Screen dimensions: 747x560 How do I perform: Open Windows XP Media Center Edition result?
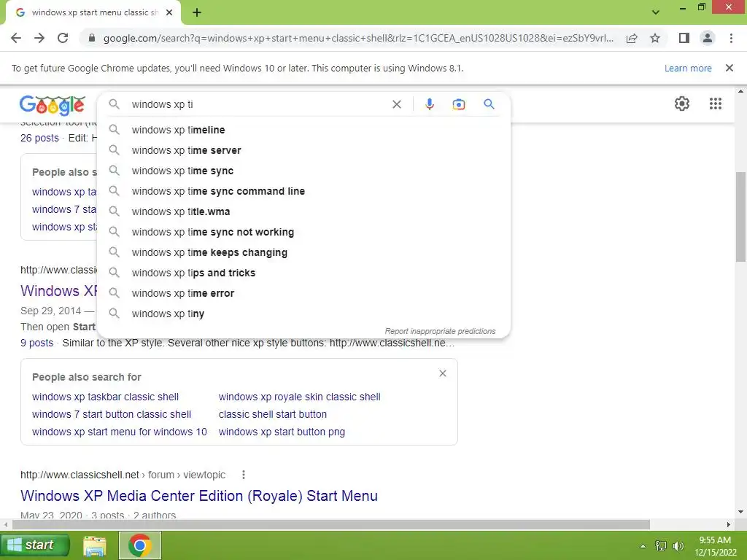199,496
